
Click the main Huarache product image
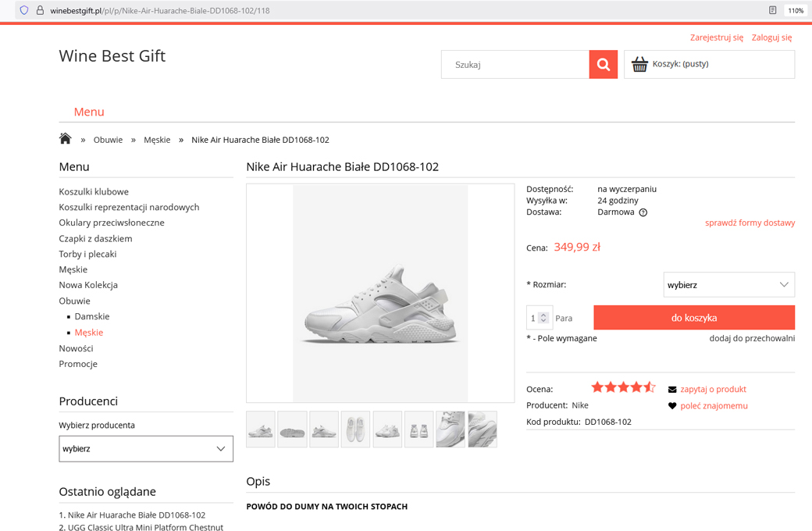(x=381, y=293)
